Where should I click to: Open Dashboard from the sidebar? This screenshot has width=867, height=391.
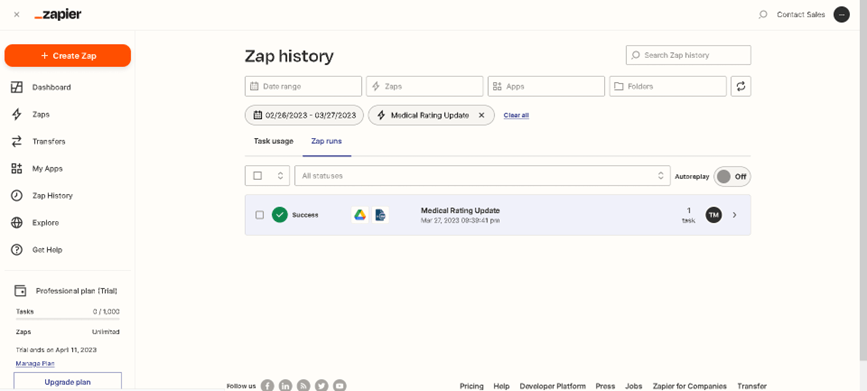coord(51,87)
